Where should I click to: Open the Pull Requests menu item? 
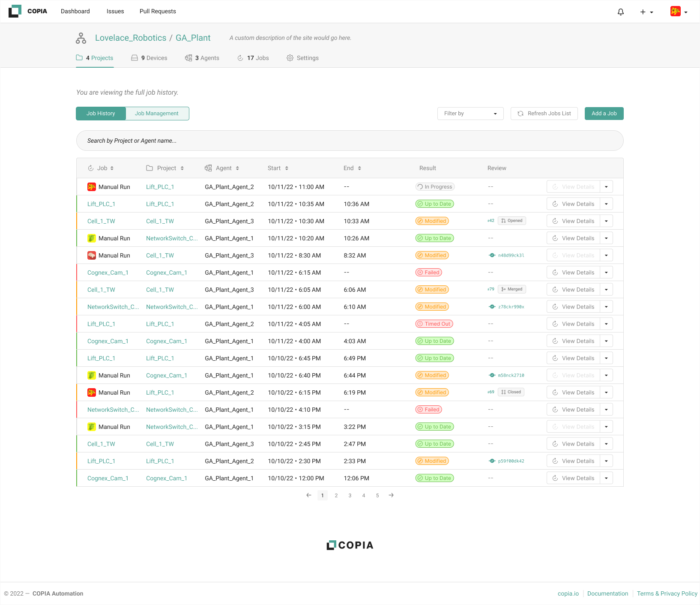[158, 11]
